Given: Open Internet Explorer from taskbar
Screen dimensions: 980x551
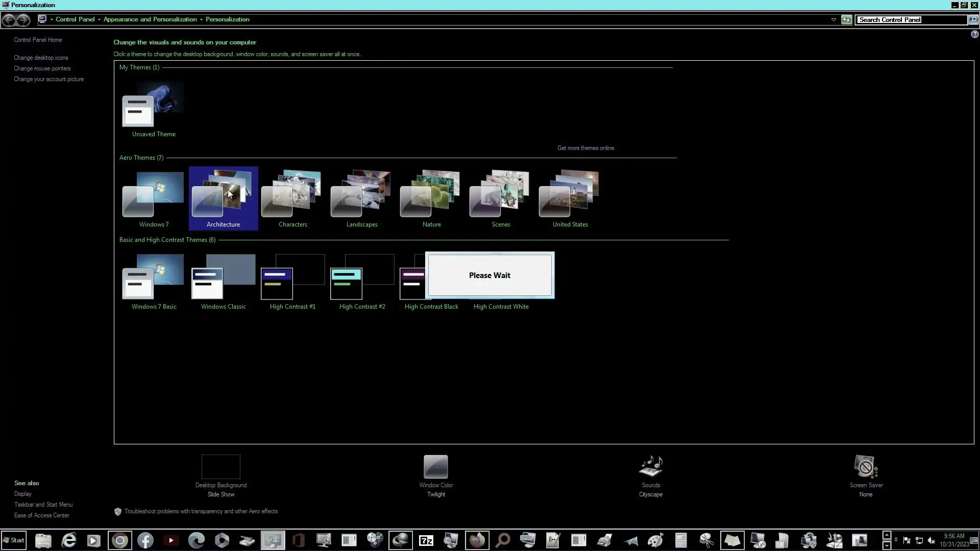Looking at the screenshot, I should click(x=69, y=540).
